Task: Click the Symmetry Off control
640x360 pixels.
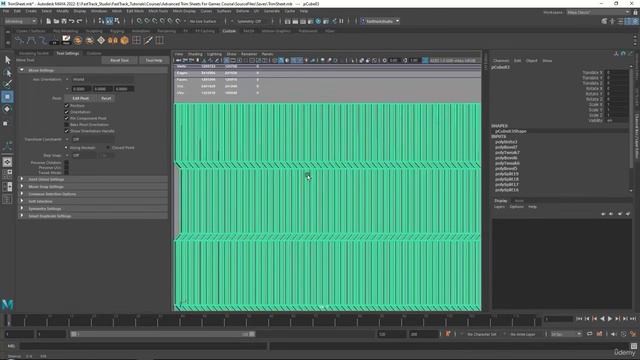Action: tap(249, 21)
